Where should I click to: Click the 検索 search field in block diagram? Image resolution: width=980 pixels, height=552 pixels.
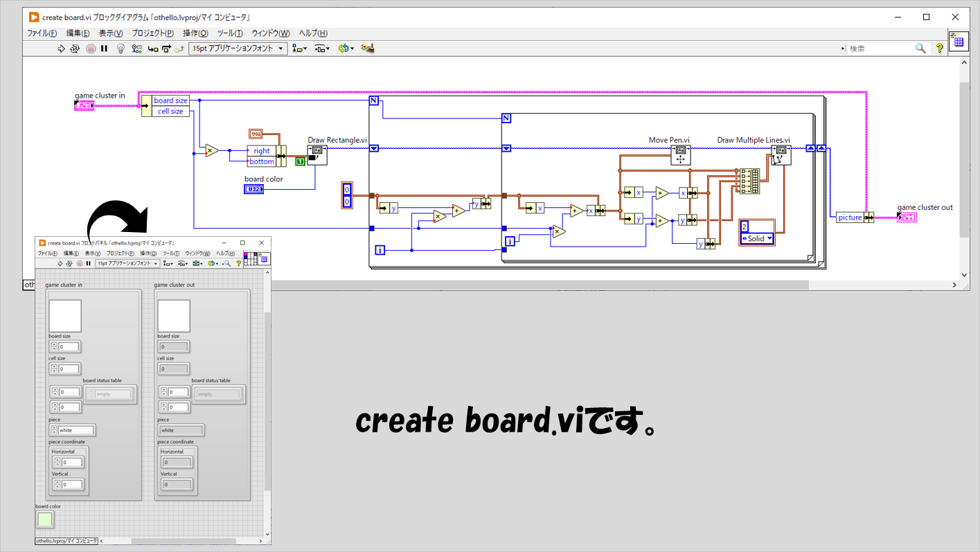point(880,48)
